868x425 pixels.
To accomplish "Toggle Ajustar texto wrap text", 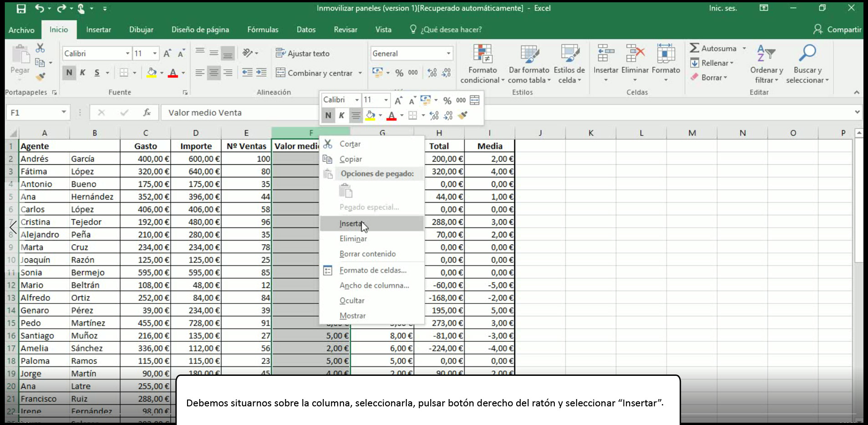I will tap(302, 53).
